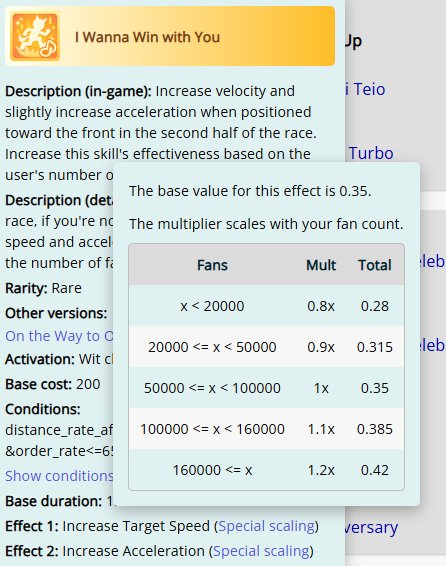Screen dimensions: 446x566
Task: Click the 1.2x multiplier cell
Action: point(321,470)
